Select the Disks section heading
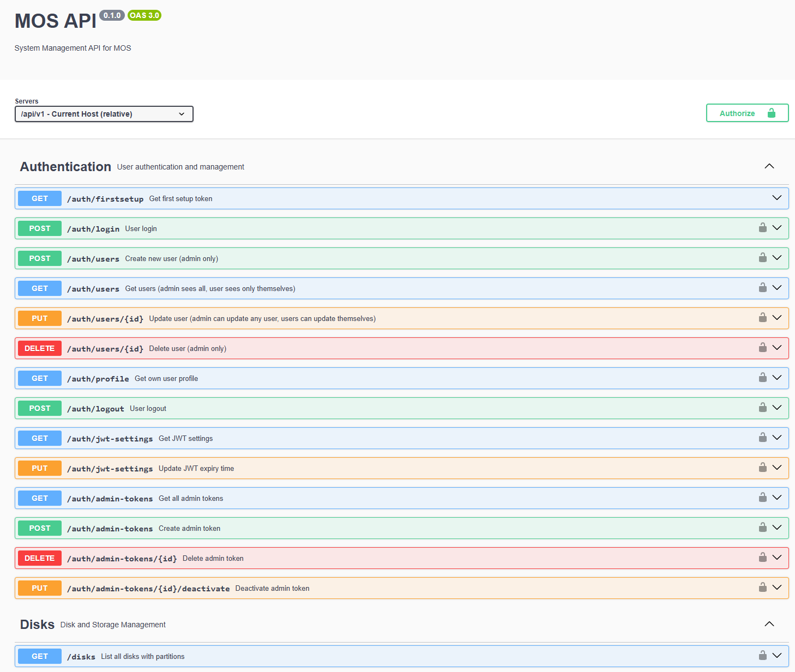 pos(37,625)
